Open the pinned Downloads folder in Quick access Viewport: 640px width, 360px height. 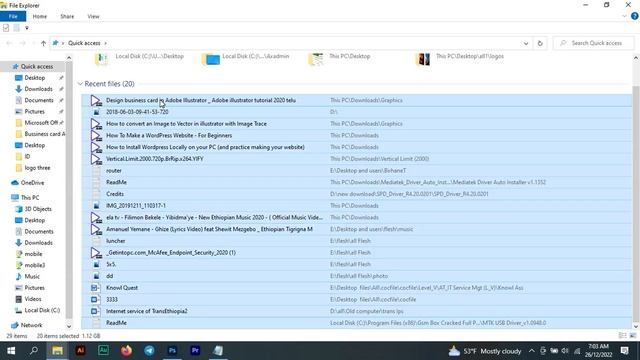38,89
